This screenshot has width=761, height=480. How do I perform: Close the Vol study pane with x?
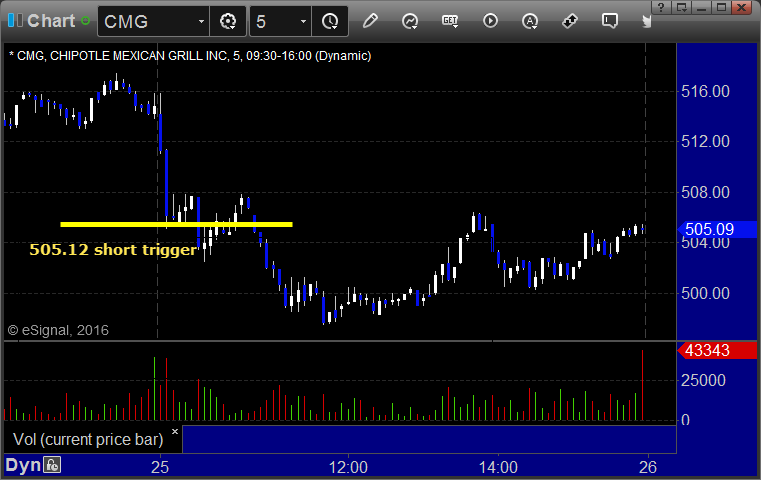click(175, 431)
